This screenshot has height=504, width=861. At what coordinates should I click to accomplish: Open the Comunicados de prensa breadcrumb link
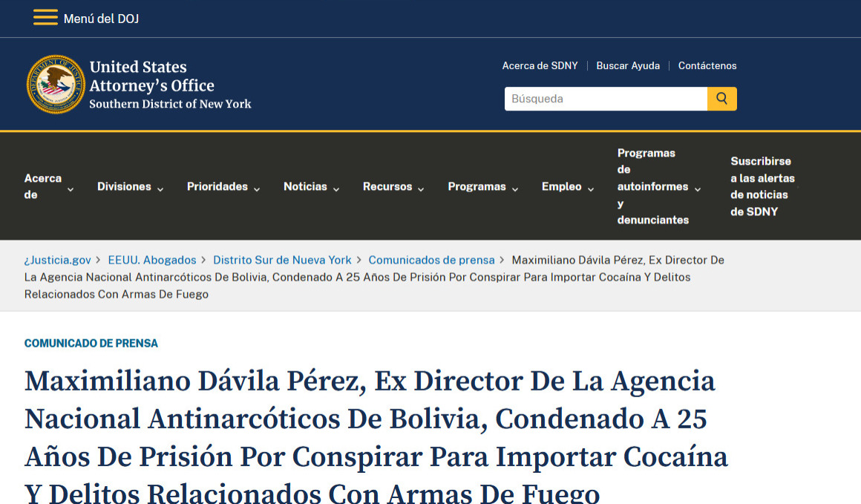coord(431,260)
